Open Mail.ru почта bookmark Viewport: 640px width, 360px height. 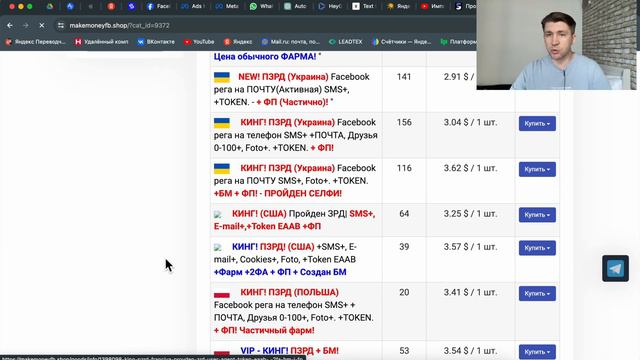(290, 42)
